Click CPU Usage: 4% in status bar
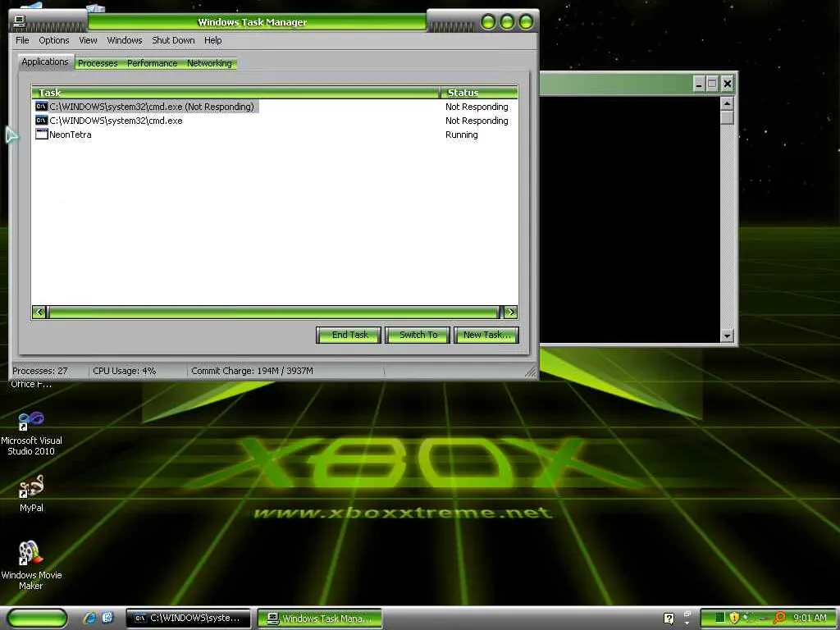Screen dimensions: 840x630 (x=125, y=371)
